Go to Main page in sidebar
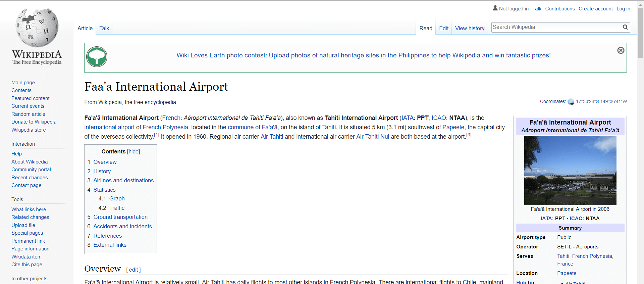 23,83
